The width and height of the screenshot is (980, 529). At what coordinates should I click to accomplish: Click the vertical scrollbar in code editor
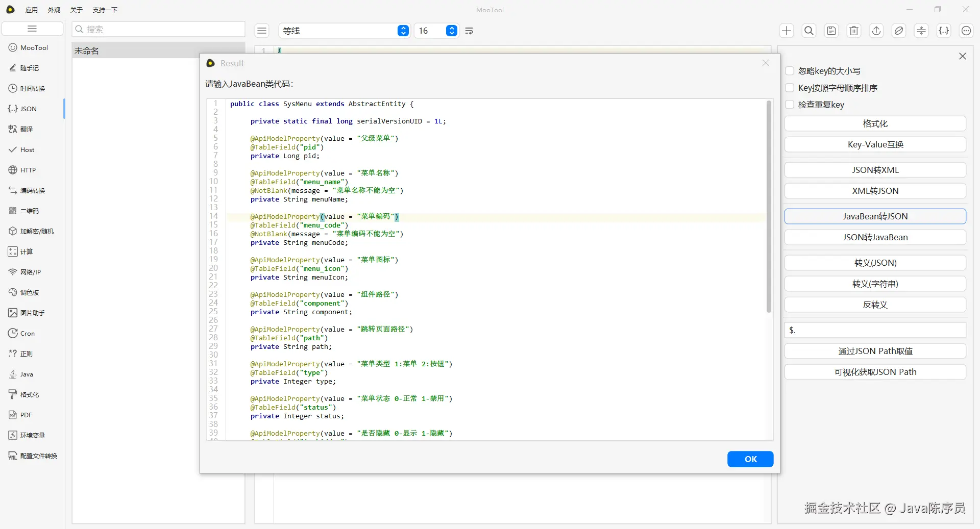[x=769, y=207]
